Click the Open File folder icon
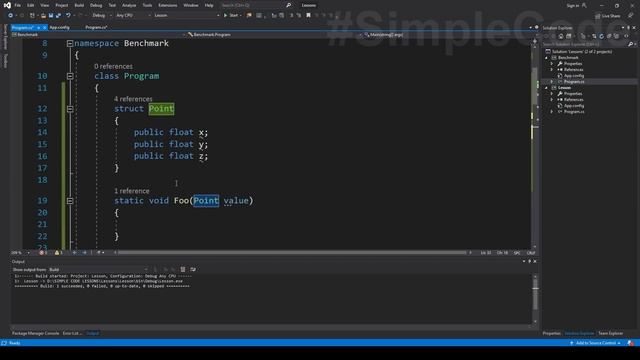 pos(43,15)
